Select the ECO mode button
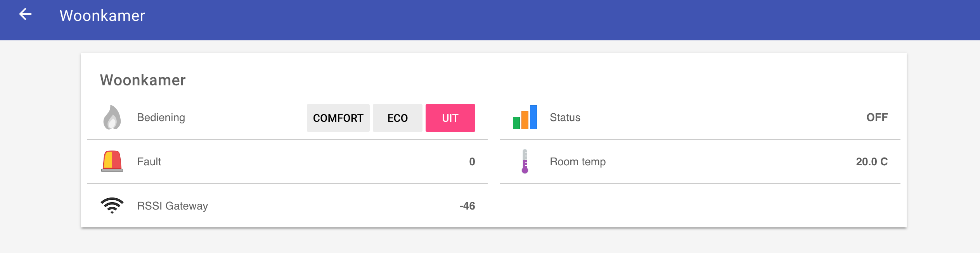980x253 pixels. tap(397, 118)
